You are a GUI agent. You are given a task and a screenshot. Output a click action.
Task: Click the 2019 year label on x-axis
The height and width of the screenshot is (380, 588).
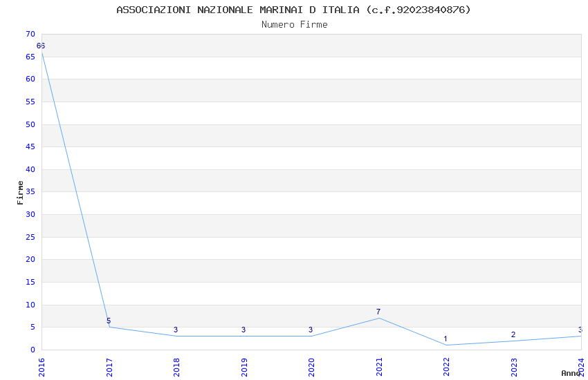244,367
